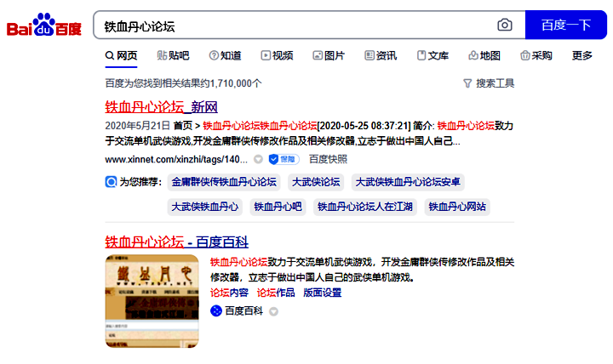Open camera image search icon
The image size is (613, 364).
point(505,26)
